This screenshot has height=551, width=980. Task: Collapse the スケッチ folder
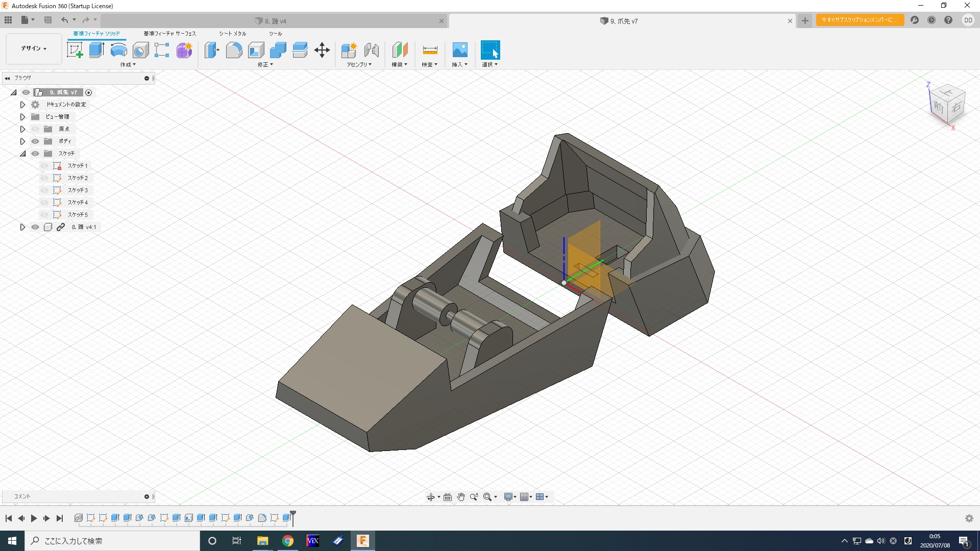[22, 154]
